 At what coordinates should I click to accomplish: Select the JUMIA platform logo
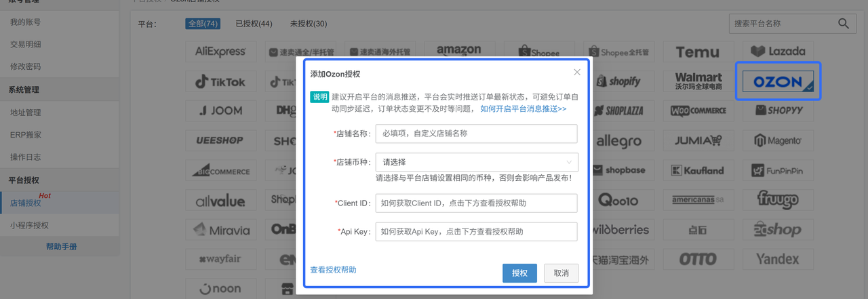[698, 141]
